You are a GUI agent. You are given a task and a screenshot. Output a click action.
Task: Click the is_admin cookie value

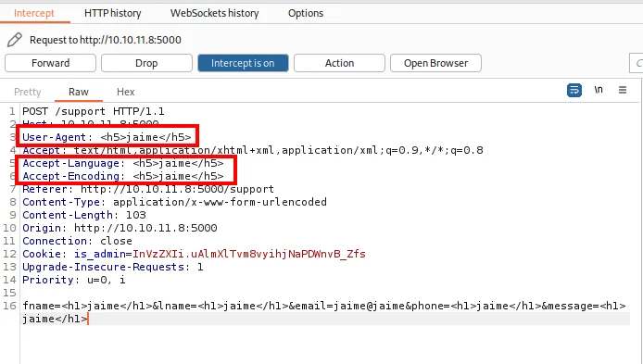coord(248,254)
